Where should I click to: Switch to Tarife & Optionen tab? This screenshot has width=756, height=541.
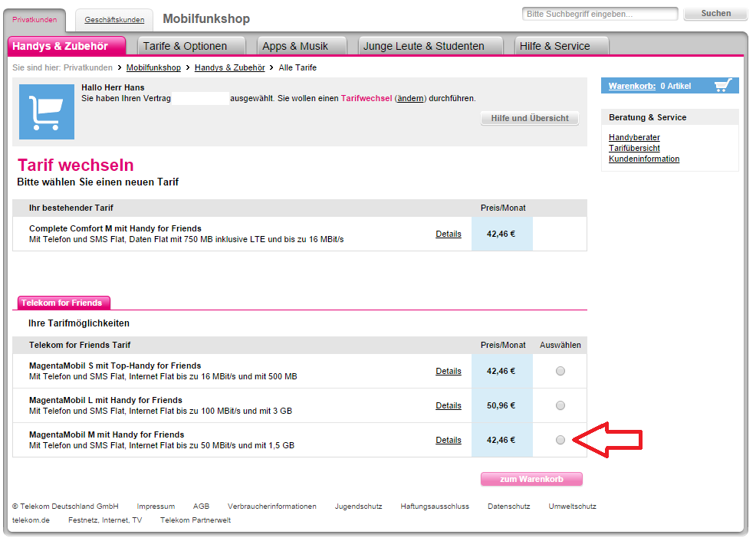[x=192, y=46]
